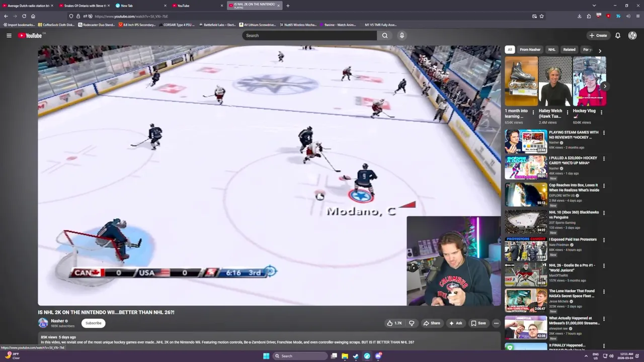Reload the page with the refresh icon
This screenshot has width=644, height=362.
click(24, 16)
